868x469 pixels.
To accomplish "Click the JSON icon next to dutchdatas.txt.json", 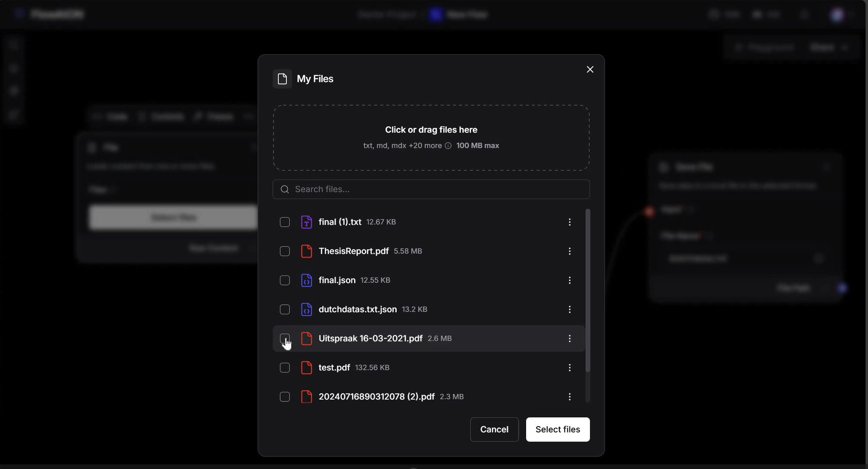I will pos(307,309).
